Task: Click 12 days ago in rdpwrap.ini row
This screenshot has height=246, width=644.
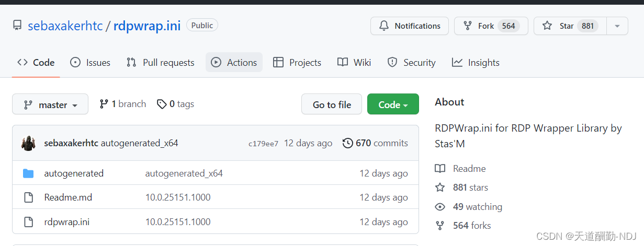Action: click(383, 222)
